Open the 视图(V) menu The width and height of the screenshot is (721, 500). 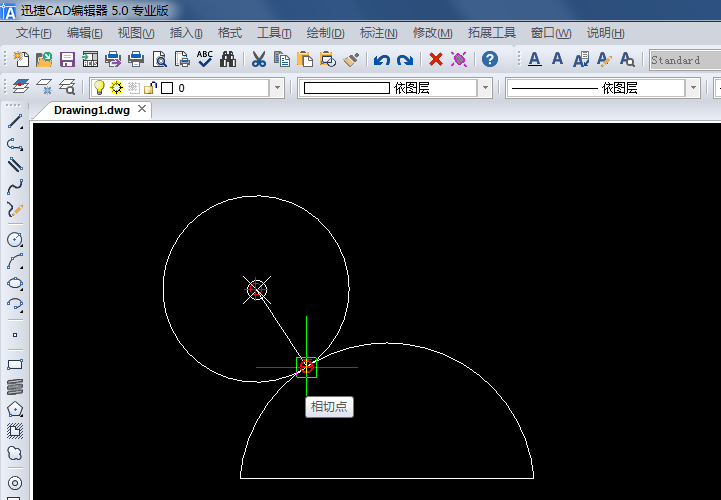(136, 33)
